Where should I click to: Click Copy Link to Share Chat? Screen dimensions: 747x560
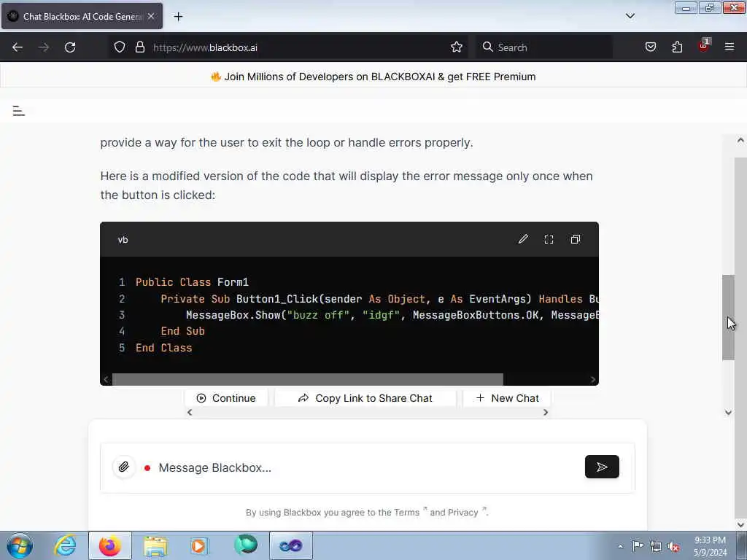tap(365, 398)
